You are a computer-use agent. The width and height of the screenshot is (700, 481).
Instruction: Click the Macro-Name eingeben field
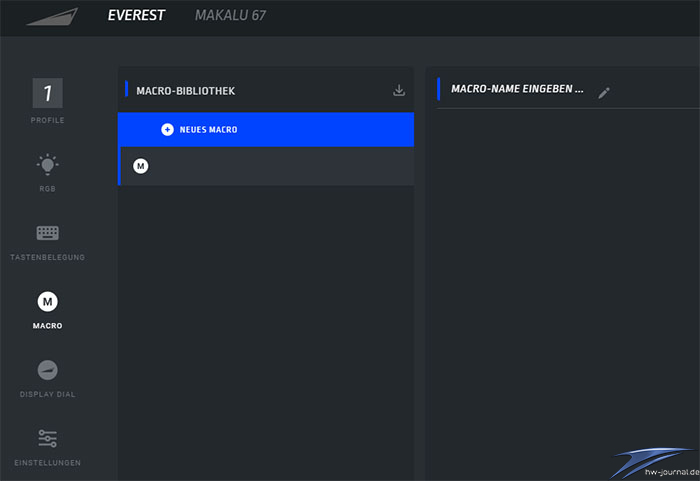point(517,89)
